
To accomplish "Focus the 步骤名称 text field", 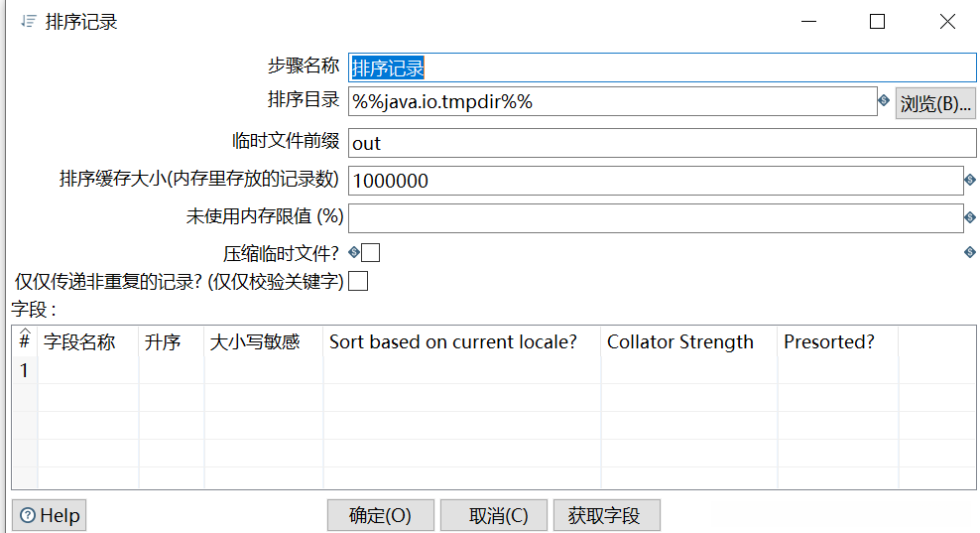I will (x=662, y=67).
